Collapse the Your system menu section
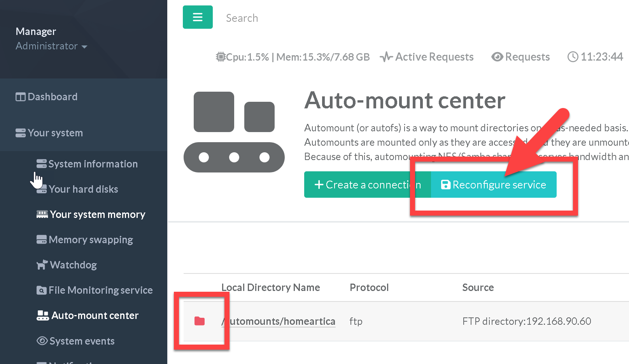629x364 pixels. [55, 133]
